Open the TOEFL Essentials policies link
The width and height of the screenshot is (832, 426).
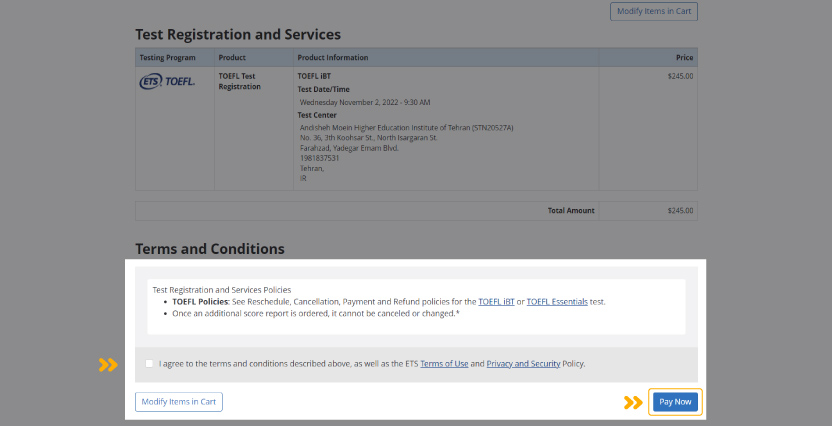[x=557, y=301]
